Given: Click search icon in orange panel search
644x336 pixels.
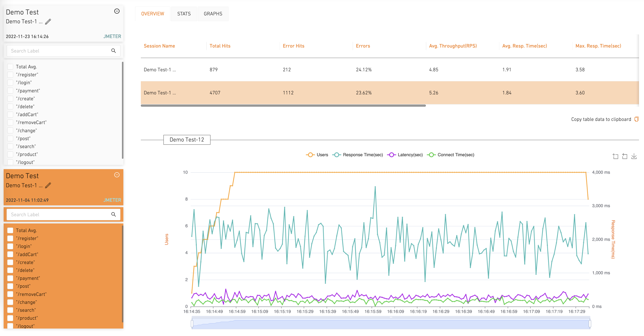Looking at the screenshot, I should click(114, 214).
